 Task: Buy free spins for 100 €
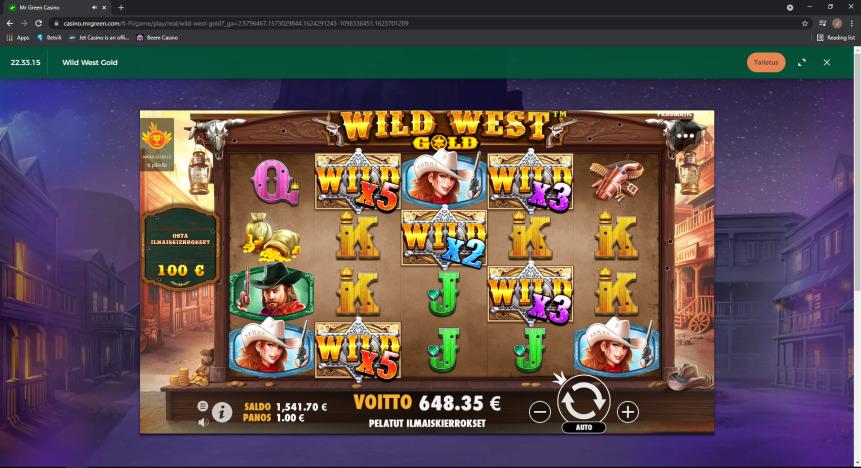(x=181, y=248)
